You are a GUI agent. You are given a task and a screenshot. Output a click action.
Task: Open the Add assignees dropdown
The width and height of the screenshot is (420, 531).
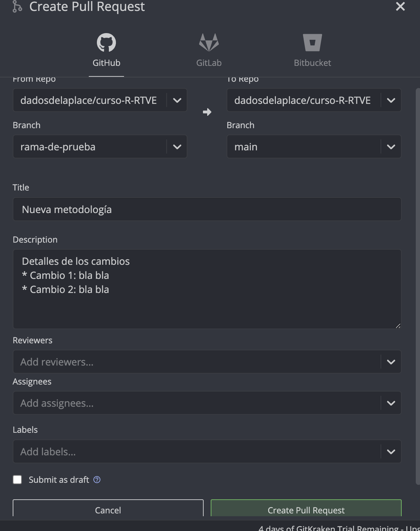[x=391, y=403]
